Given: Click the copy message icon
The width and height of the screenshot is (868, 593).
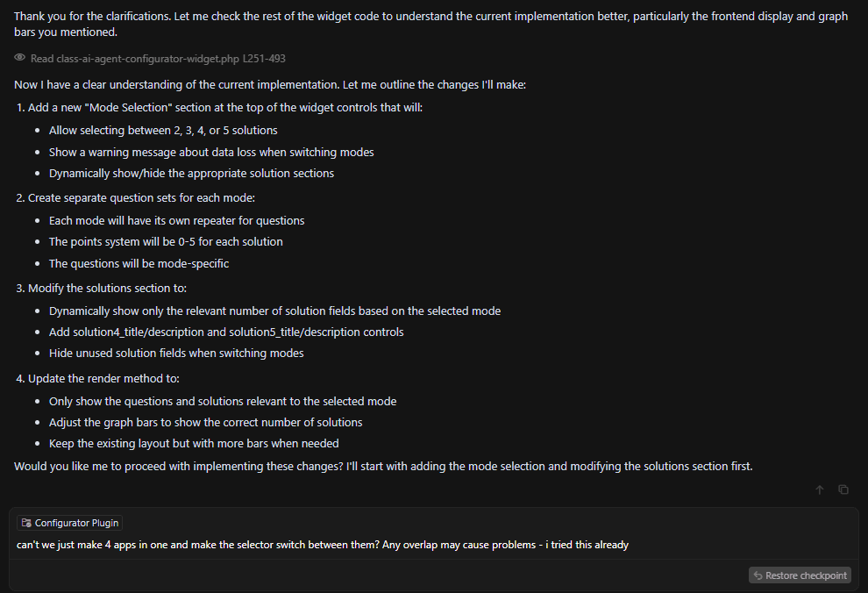Looking at the screenshot, I should click(x=843, y=489).
